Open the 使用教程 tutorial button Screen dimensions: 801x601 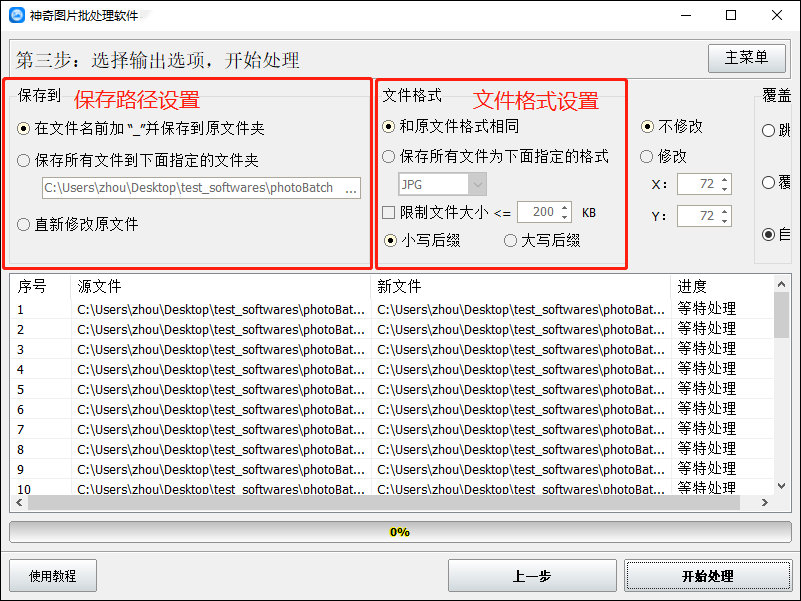click(53, 576)
